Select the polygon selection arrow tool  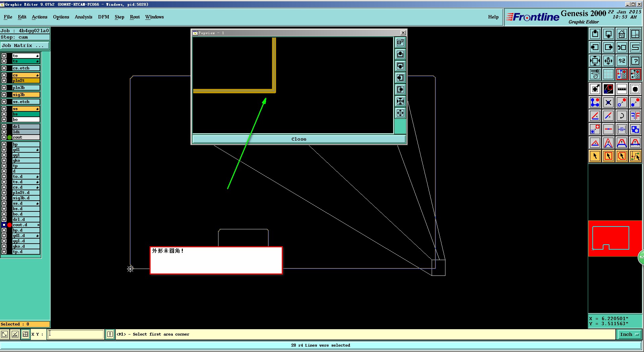pyautogui.click(x=622, y=156)
